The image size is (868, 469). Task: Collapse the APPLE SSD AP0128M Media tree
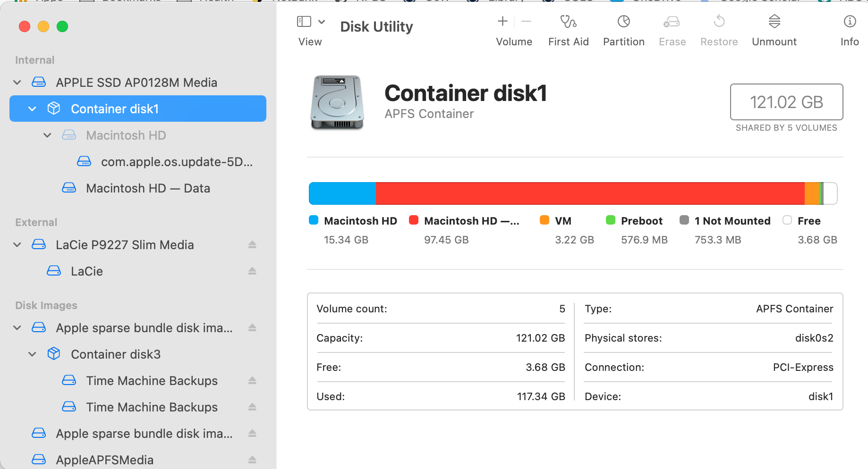pos(17,83)
